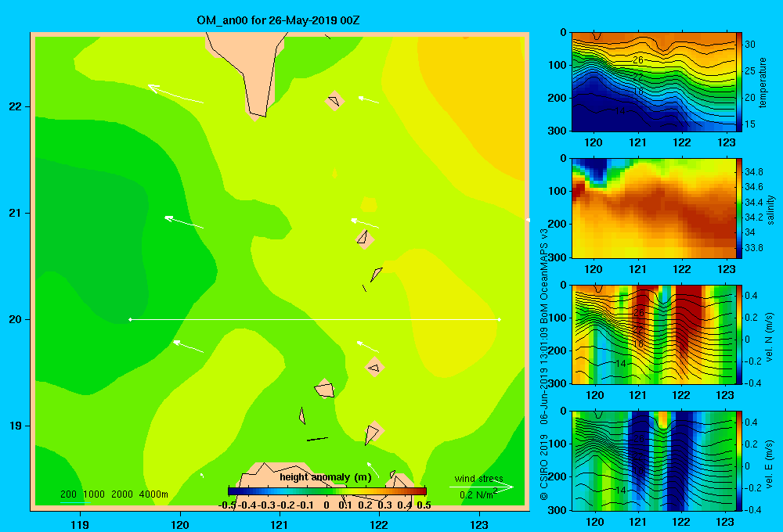This screenshot has height=532, width=783.
Task: Click the vertical CSIRO BoM OceanMAPS v3 credit text
Action: (x=544, y=365)
